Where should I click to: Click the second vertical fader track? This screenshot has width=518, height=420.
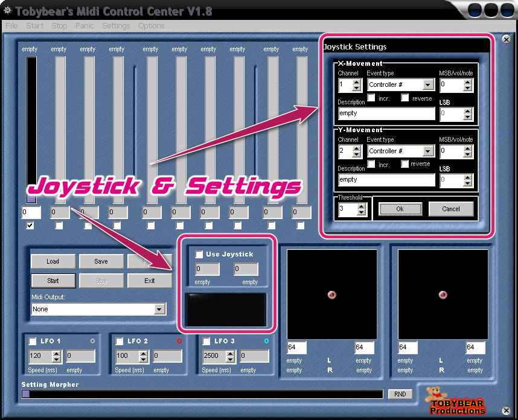60,130
